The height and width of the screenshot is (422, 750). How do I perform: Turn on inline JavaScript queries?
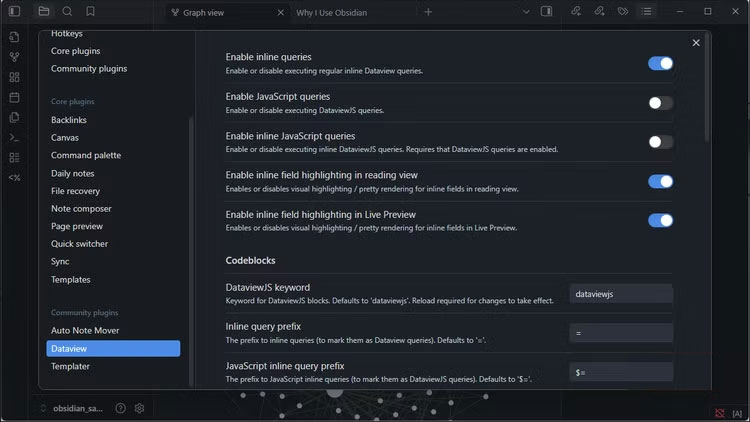tap(660, 142)
